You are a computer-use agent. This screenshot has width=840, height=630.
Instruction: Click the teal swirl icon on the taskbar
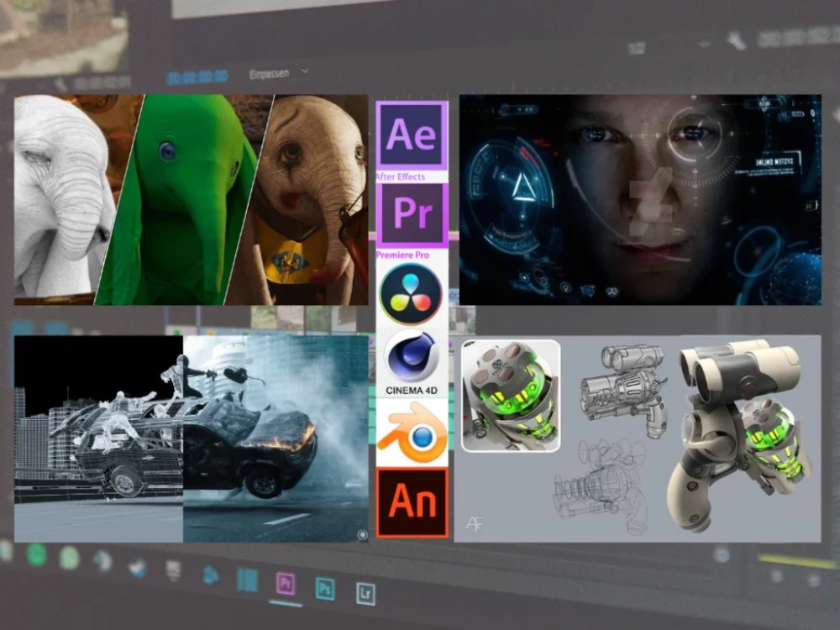click(x=211, y=577)
